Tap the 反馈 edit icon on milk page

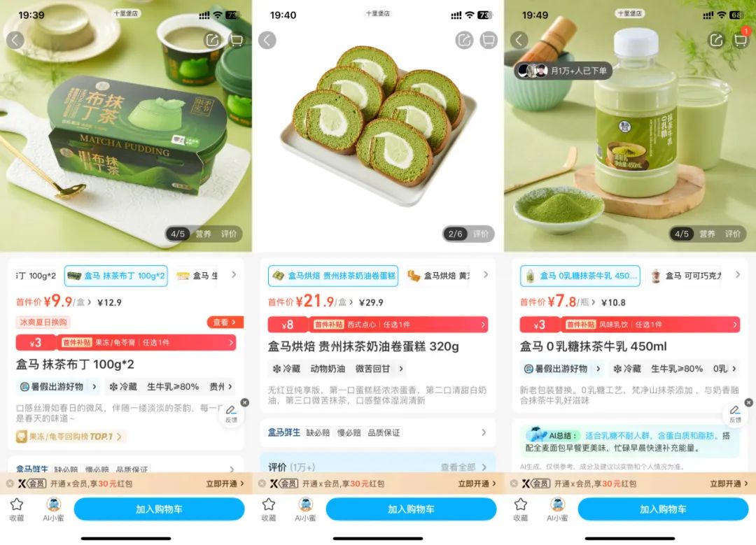[x=735, y=414]
